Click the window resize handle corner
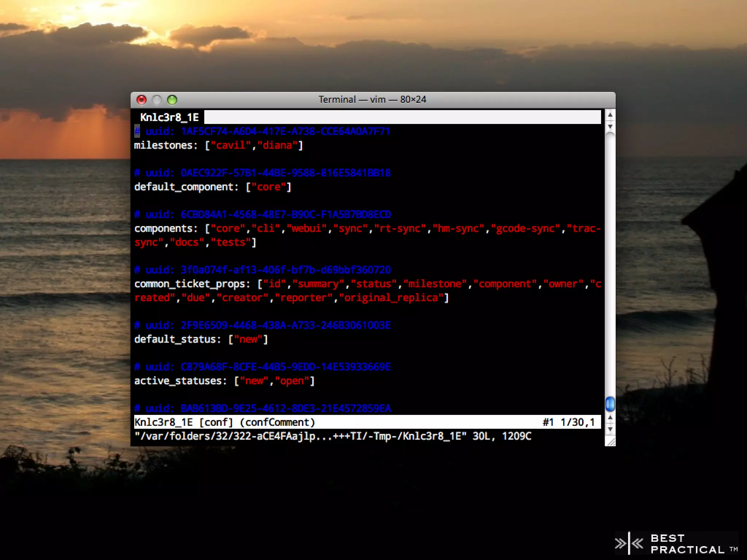 click(611, 442)
